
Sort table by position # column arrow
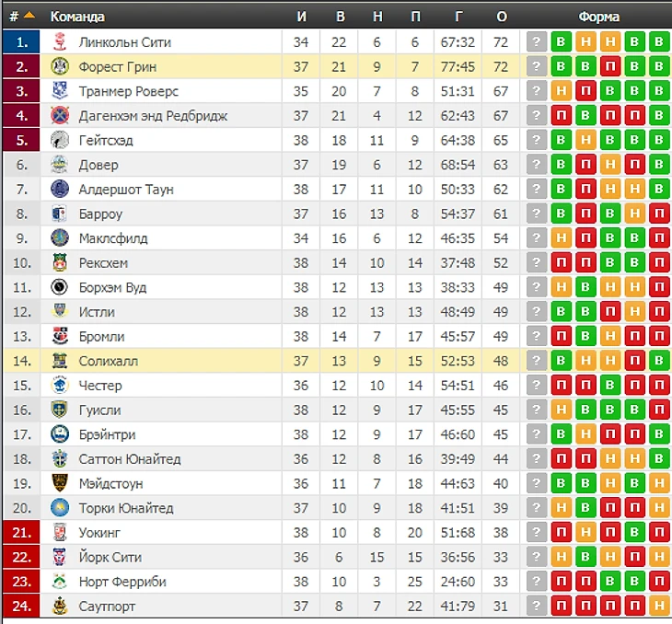29,17
